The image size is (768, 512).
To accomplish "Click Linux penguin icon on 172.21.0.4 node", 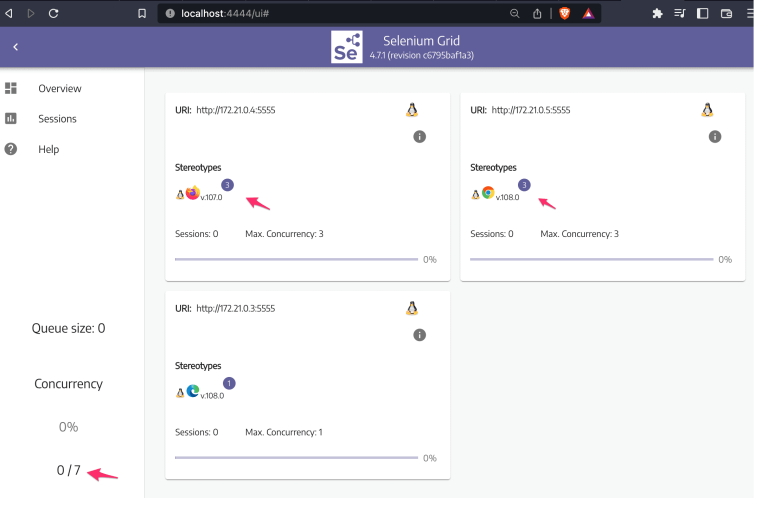I will tap(412, 110).
